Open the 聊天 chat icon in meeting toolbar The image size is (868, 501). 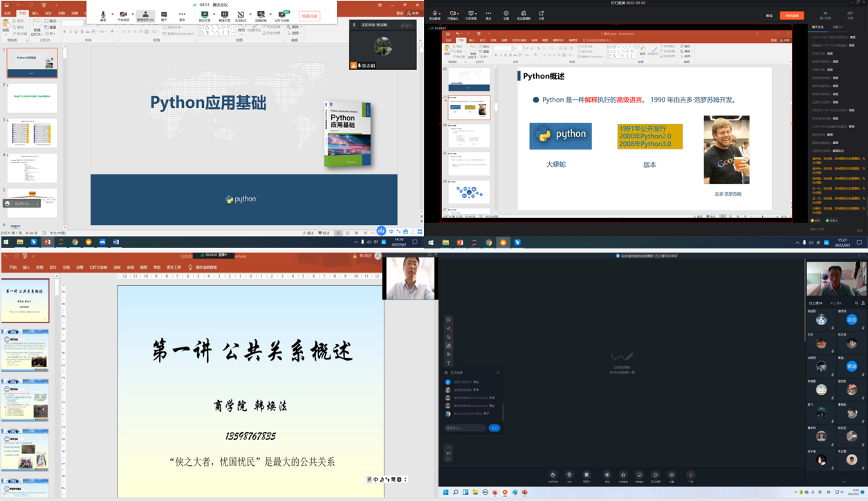[164, 15]
